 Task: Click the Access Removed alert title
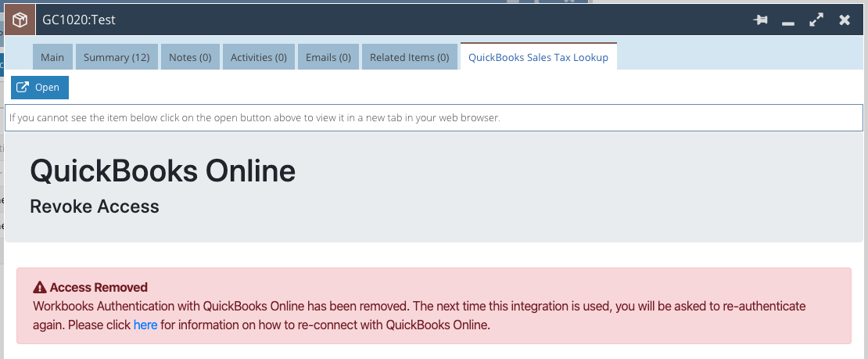tap(99, 288)
